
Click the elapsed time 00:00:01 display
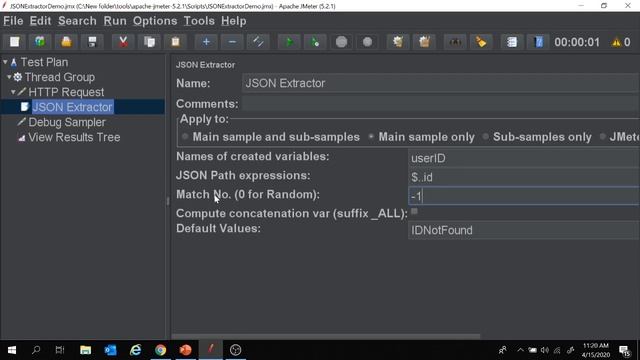click(577, 42)
